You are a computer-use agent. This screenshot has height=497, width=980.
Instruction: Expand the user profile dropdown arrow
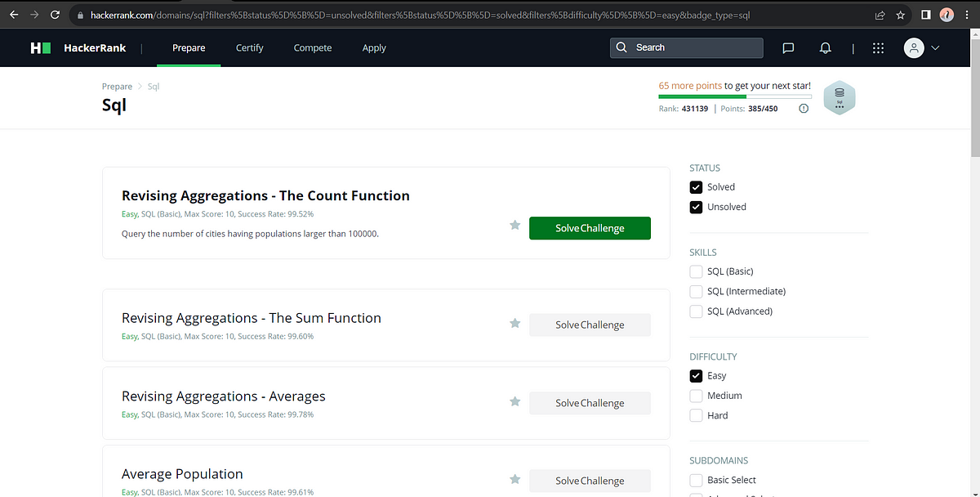pos(935,48)
